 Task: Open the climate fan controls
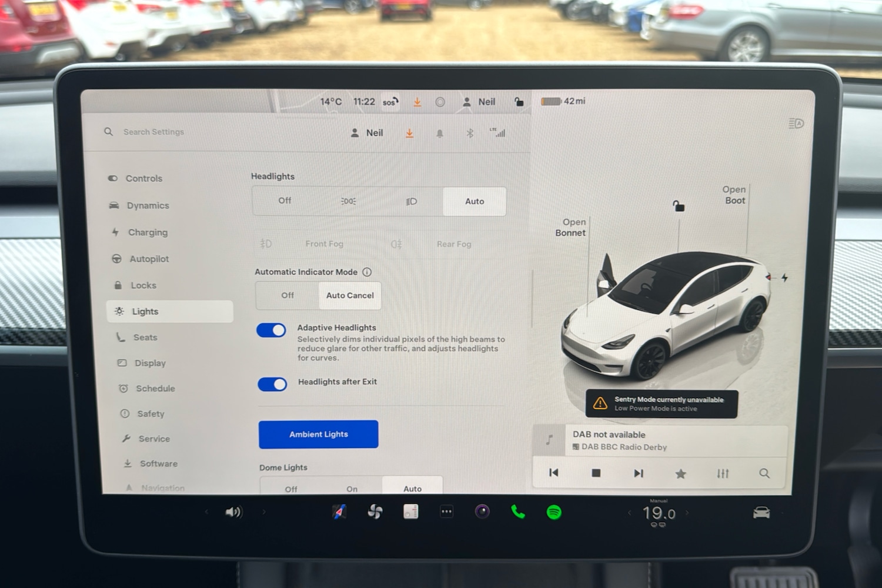coord(375,512)
